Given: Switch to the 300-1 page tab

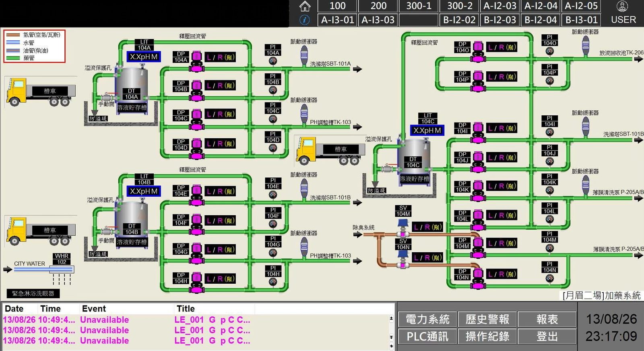Looking at the screenshot, I should tap(419, 6).
